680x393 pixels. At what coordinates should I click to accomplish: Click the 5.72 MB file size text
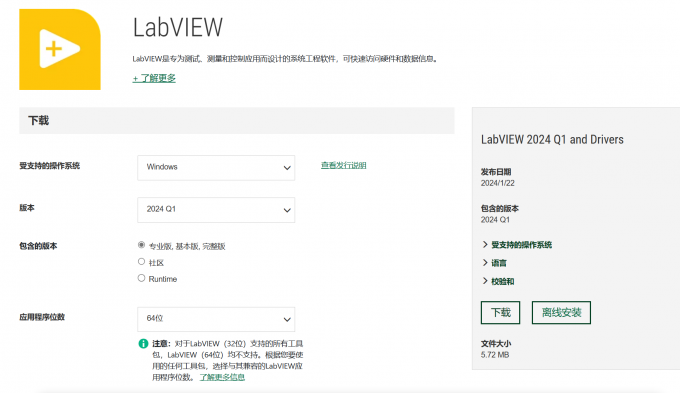point(495,355)
